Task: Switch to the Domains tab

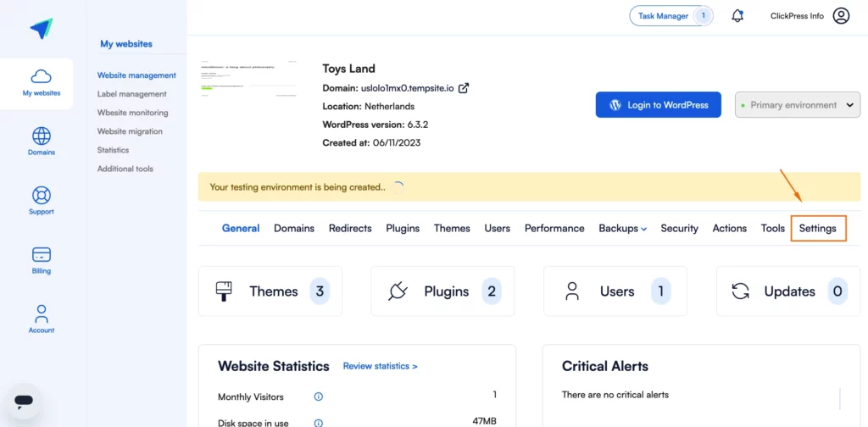Action: tap(294, 229)
